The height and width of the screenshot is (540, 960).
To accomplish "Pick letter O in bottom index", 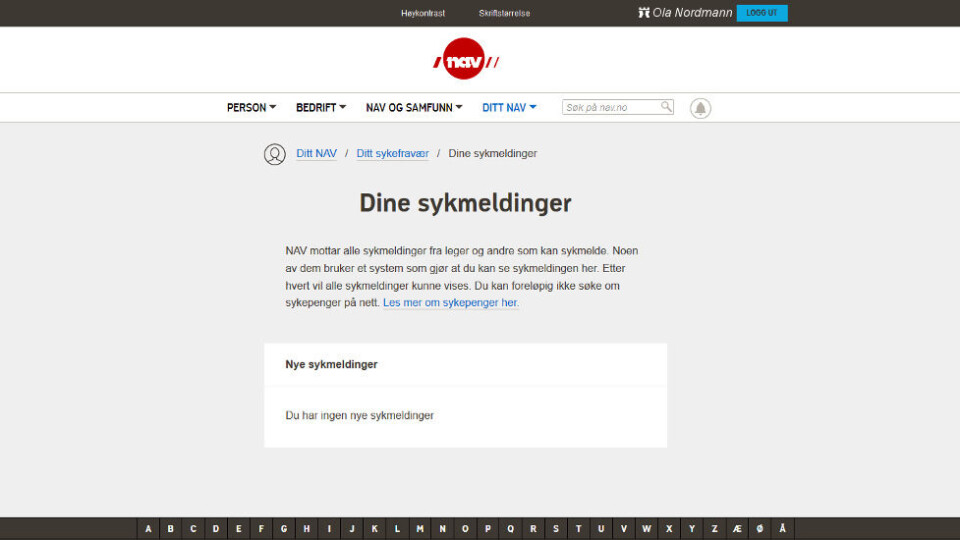I will click(x=465, y=528).
